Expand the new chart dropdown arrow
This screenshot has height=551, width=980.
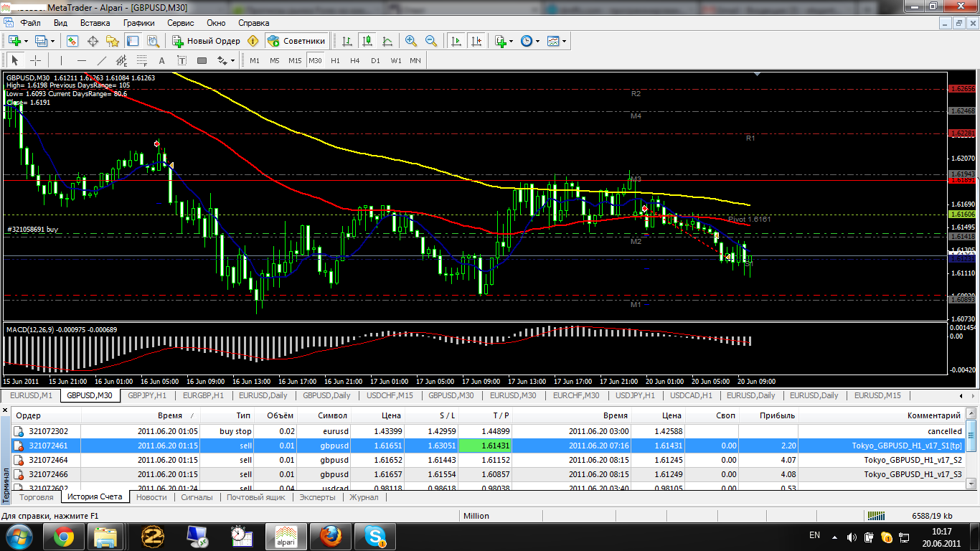pyautogui.click(x=26, y=41)
